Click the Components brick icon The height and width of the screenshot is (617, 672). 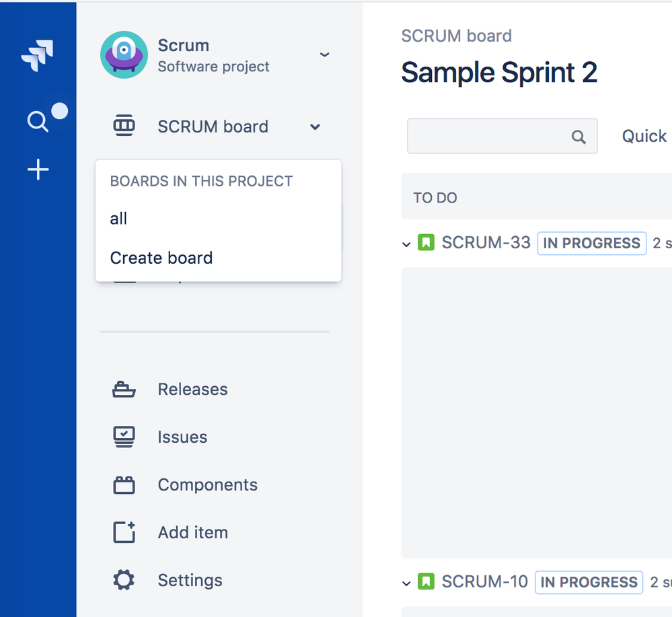124,485
